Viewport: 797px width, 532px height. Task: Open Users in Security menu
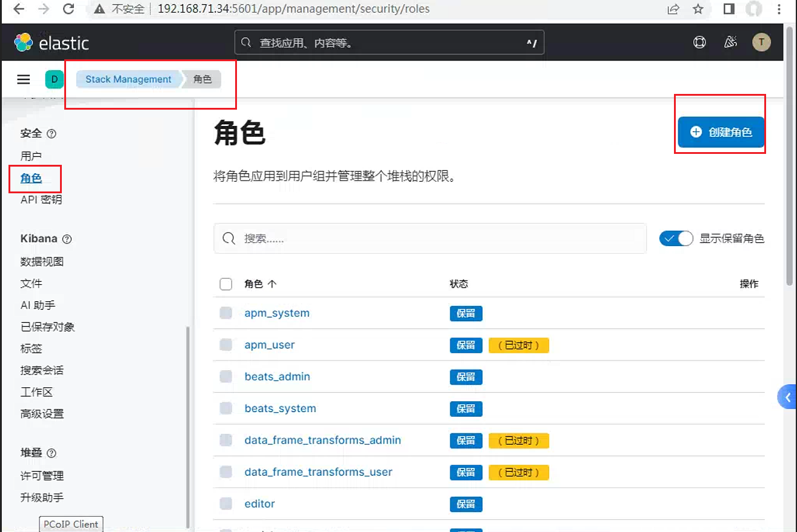tap(31, 156)
